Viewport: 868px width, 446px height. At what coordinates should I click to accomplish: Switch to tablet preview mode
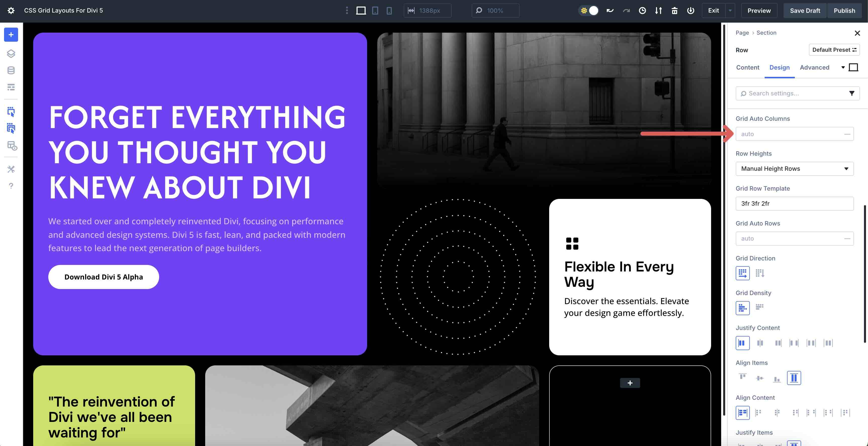375,11
